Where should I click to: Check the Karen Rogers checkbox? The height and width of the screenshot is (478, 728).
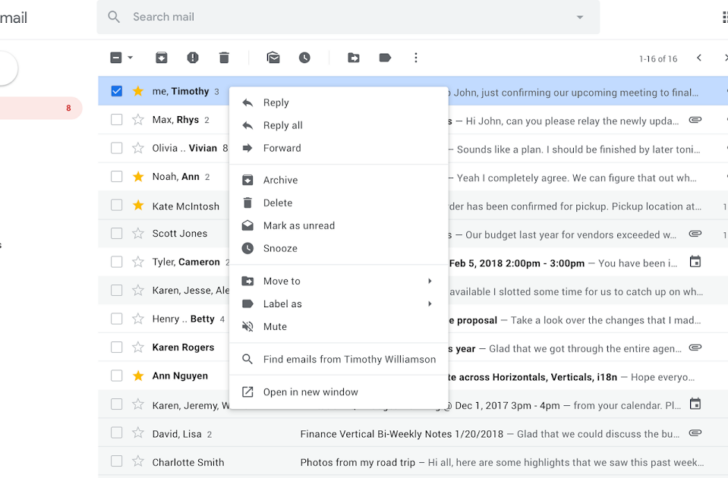pyautogui.click(x=117, y=347)
